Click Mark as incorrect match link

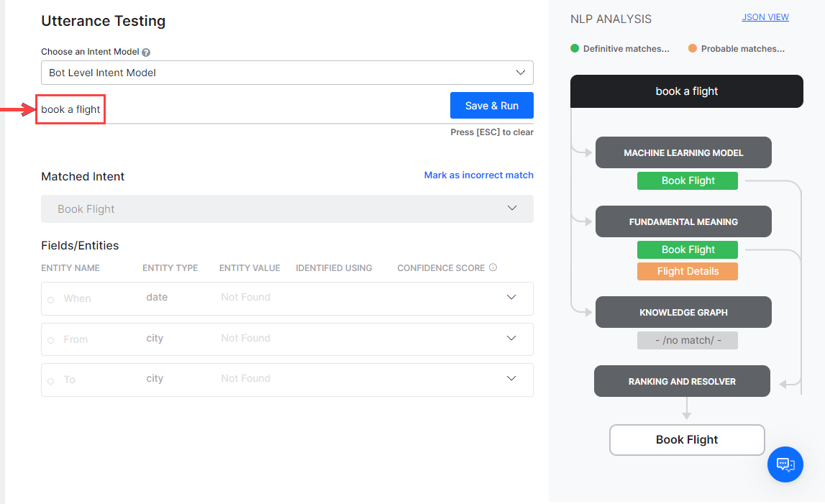click(478, 175)
